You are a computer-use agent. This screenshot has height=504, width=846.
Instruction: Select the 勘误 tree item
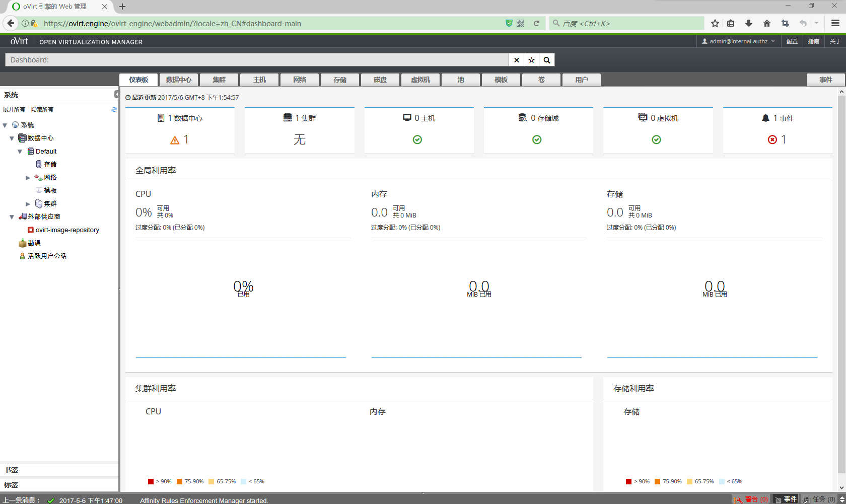[x=34, y=243]
